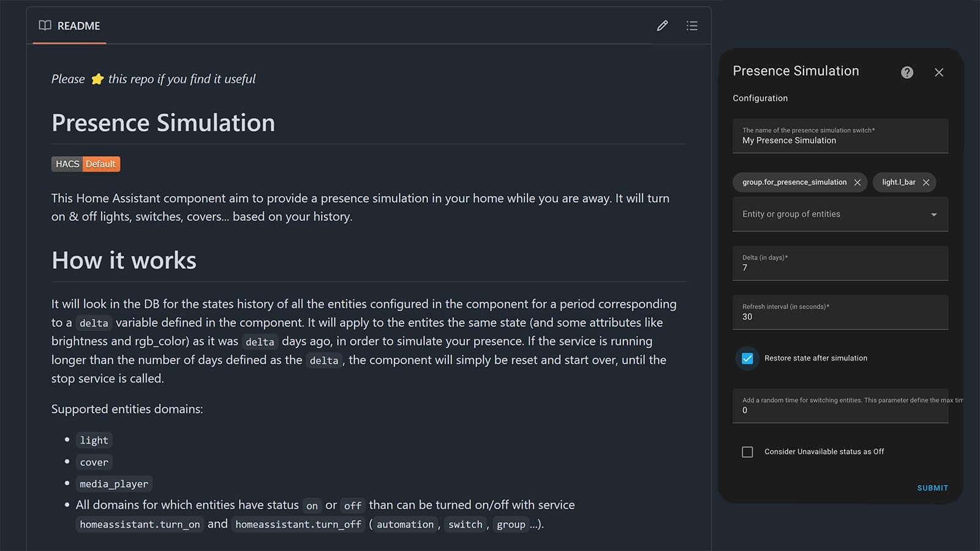Open the README outline list icon
Screen dimensions: 980x551
pos(692,26)
